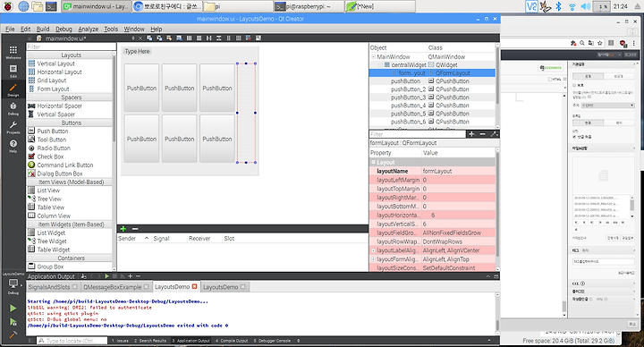Viewport: 644px width, 347px height.
Task: Close the mainwindow.ui document with X
Action: click(x=140, y=38)
